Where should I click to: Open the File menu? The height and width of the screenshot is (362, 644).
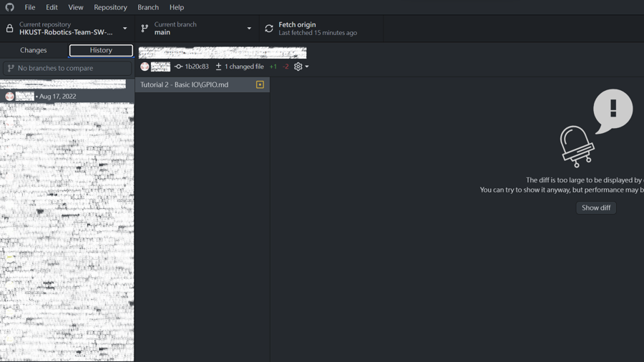30,7
